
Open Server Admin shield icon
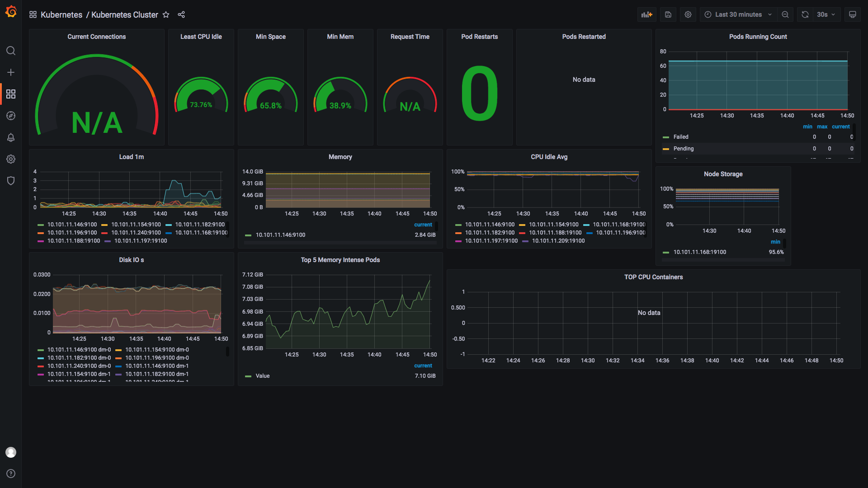click(11, 181)
